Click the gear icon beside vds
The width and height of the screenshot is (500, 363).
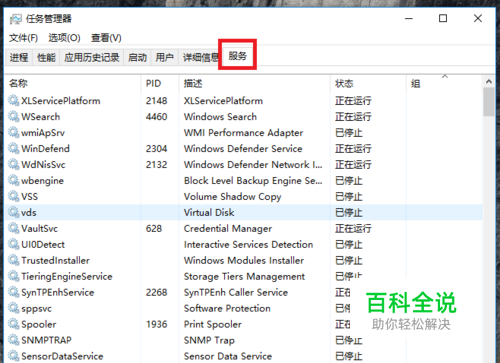(x=14, y=212)
